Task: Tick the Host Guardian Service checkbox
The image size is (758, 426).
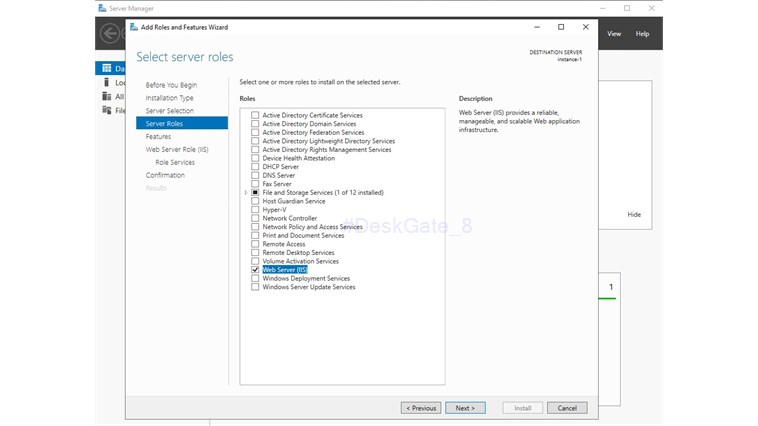Action: click(x=255, y=201)
